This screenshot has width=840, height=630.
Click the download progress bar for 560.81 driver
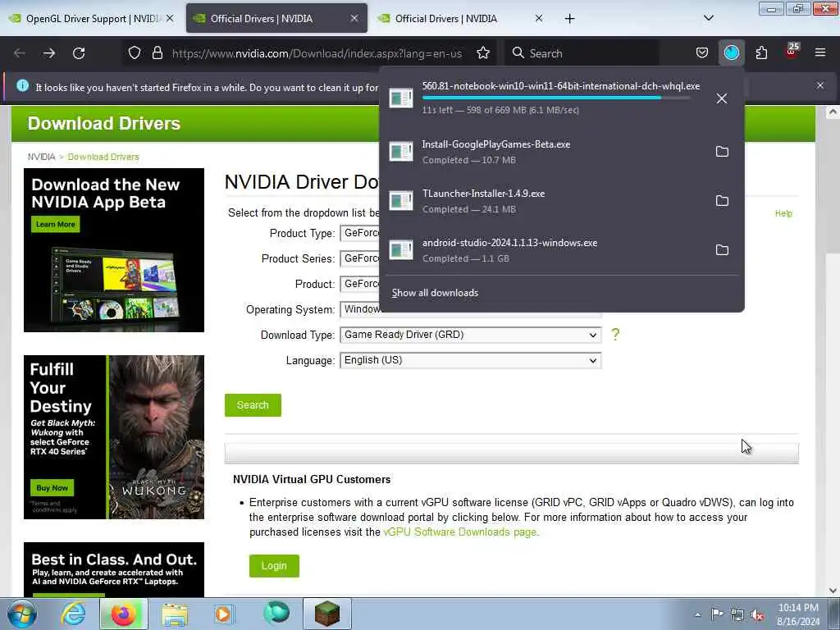(x=555, y=98)
